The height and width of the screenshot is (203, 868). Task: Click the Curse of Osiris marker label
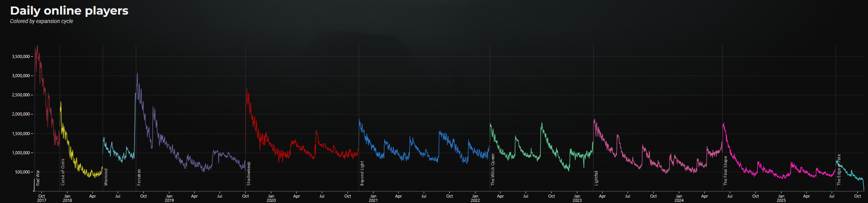click(x=63, y=172)
